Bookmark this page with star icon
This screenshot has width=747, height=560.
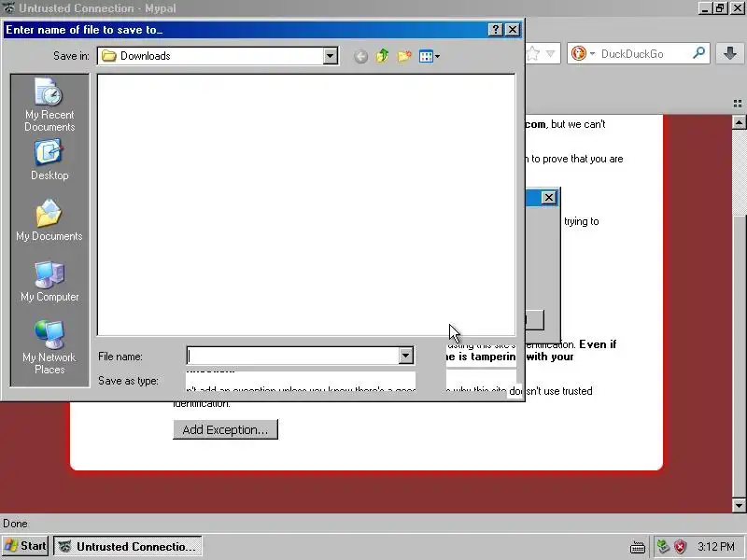point(533,54)
